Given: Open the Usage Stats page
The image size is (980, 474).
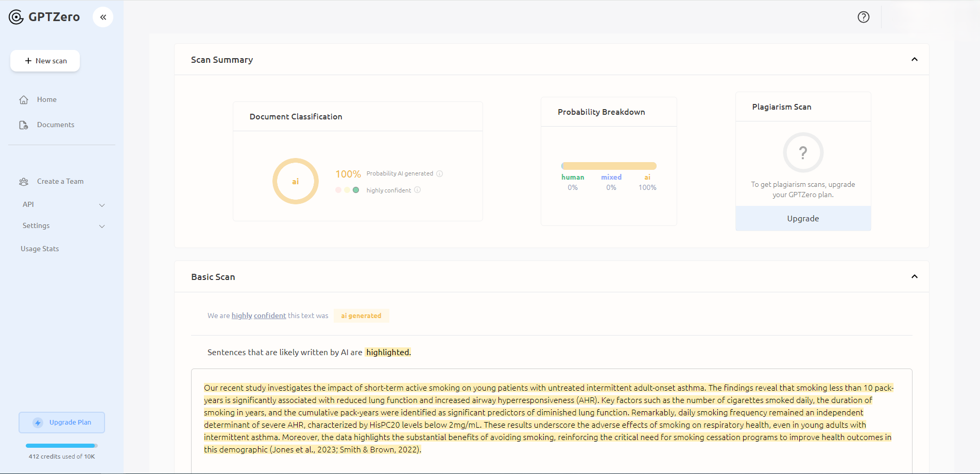Looking at the screenshot, I should click(40, 249).
